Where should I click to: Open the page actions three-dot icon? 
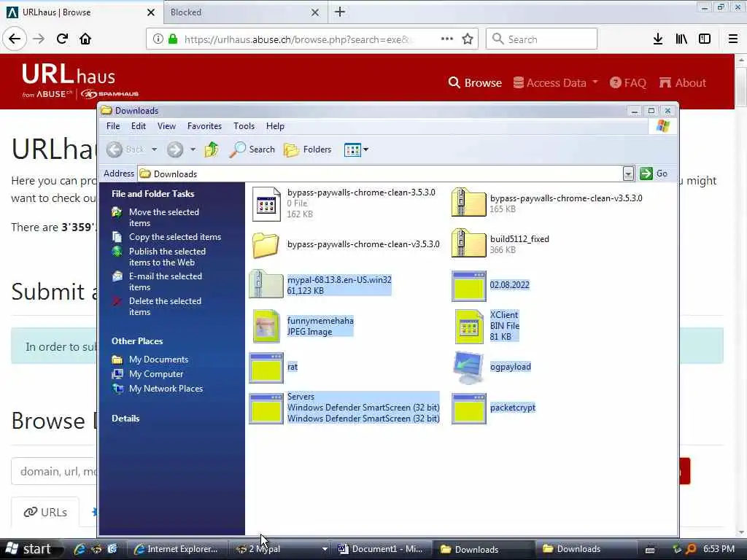447,39
